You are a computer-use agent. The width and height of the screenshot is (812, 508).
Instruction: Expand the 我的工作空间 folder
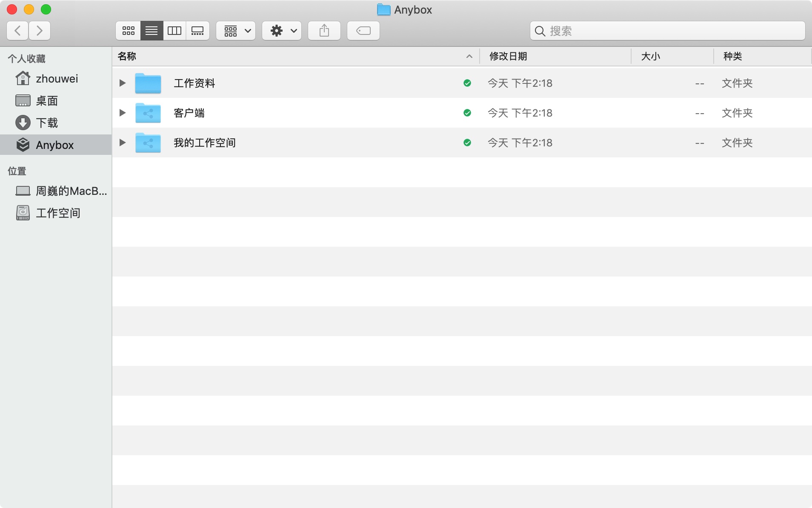click(x=123, y=143)
